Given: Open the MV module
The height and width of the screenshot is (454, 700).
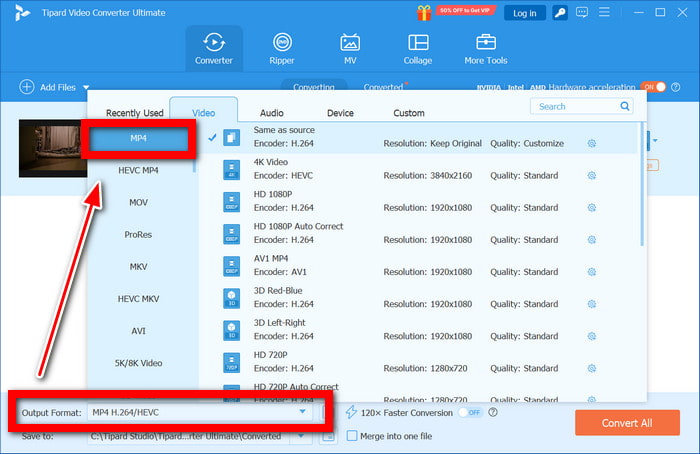Looking at the screenshot, I should pyautogui.click(x=350, y=49).
